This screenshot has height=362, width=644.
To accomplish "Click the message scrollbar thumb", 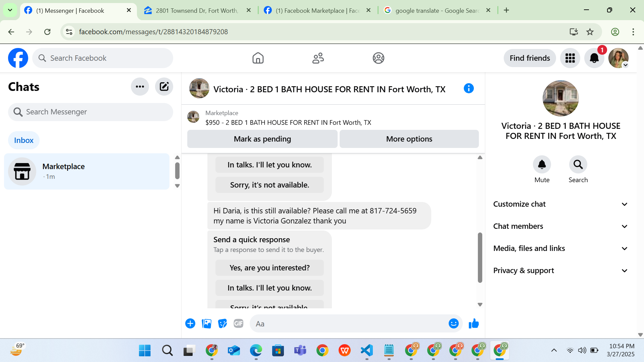I will pyautogui.click(x=480, y=258).
